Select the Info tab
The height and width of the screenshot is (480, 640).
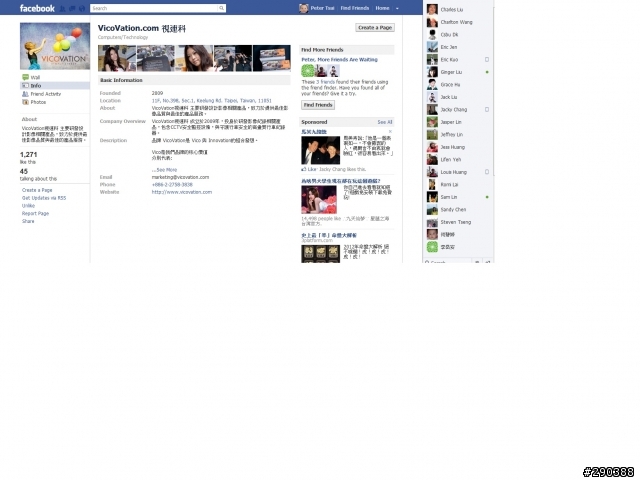point(55,86)
